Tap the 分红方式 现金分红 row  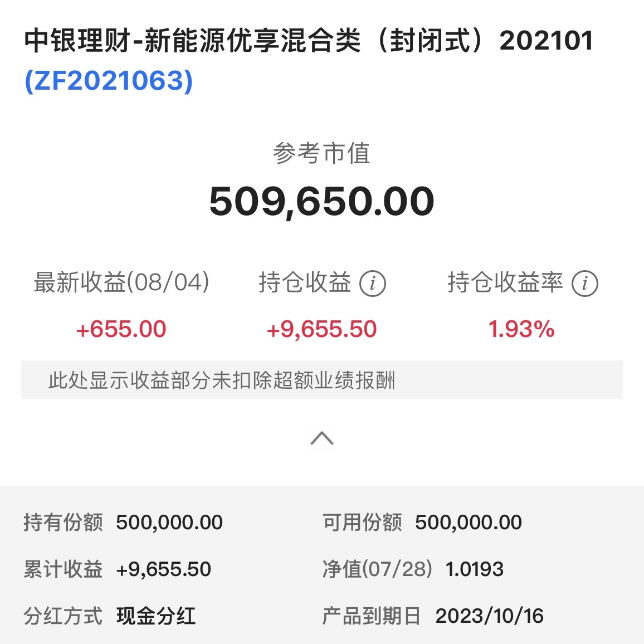(110, 616)
